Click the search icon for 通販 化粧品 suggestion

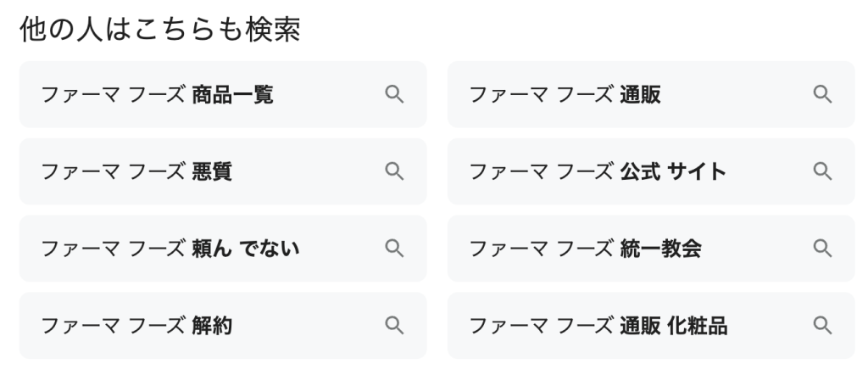click(822, 325)
